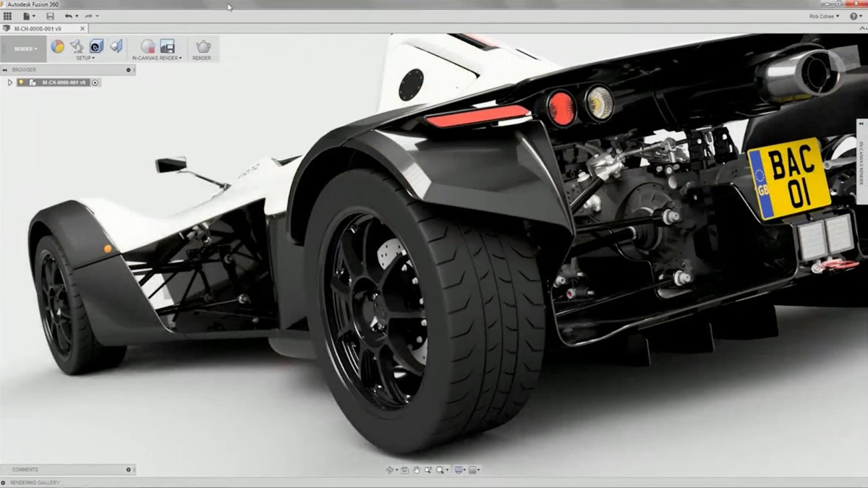Open the File menu dropdown arrow
Screen dimensions: 868x488
[34, 15]
